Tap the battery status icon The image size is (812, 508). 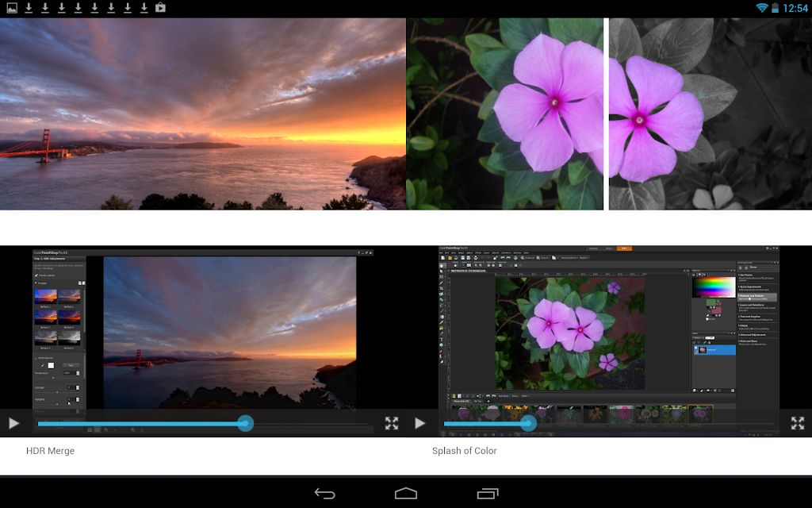pos(775,8)
